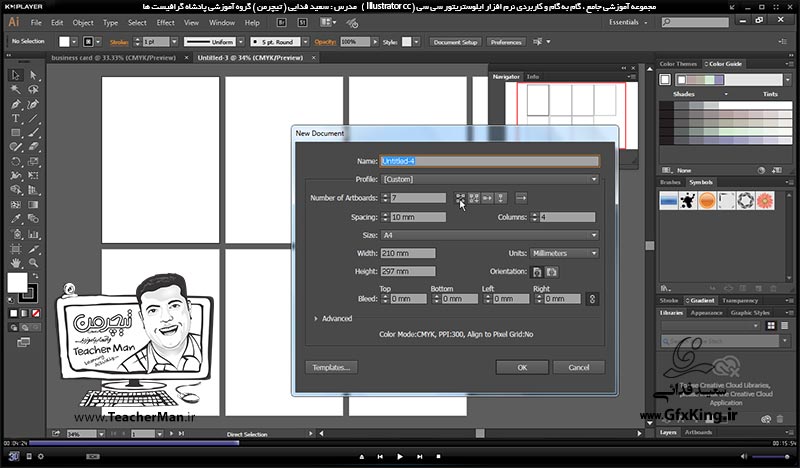This screenshot has height=468, width=800.
Task: Click the player Play button
Action: [x=399, y=457]
